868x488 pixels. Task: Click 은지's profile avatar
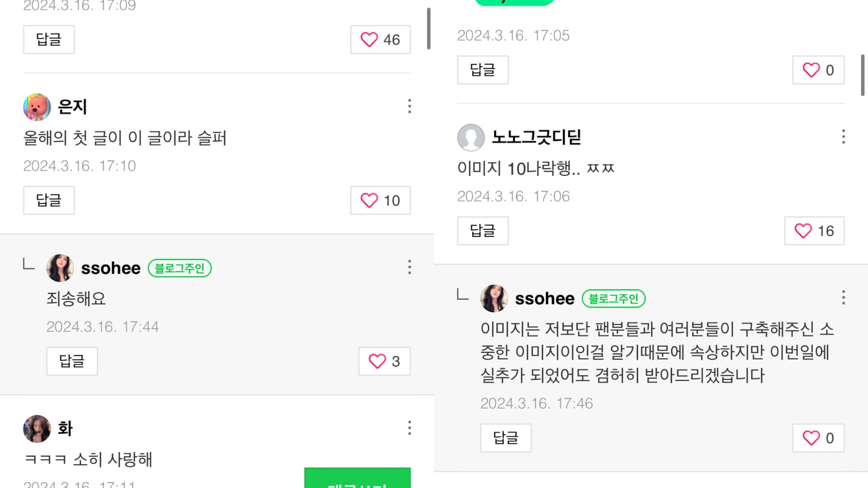click(37, 107)
